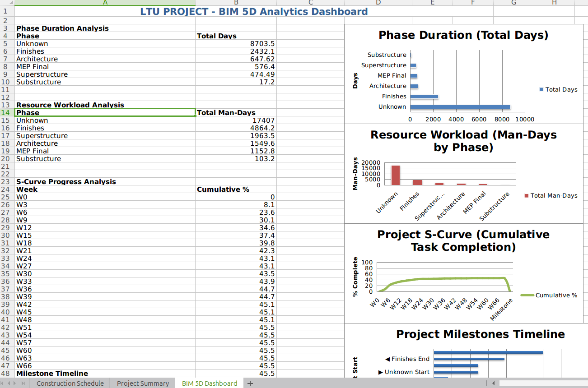The height and width of the screenshot is (388, 588).
Task: Select column A header
Action: coord(105,2)
